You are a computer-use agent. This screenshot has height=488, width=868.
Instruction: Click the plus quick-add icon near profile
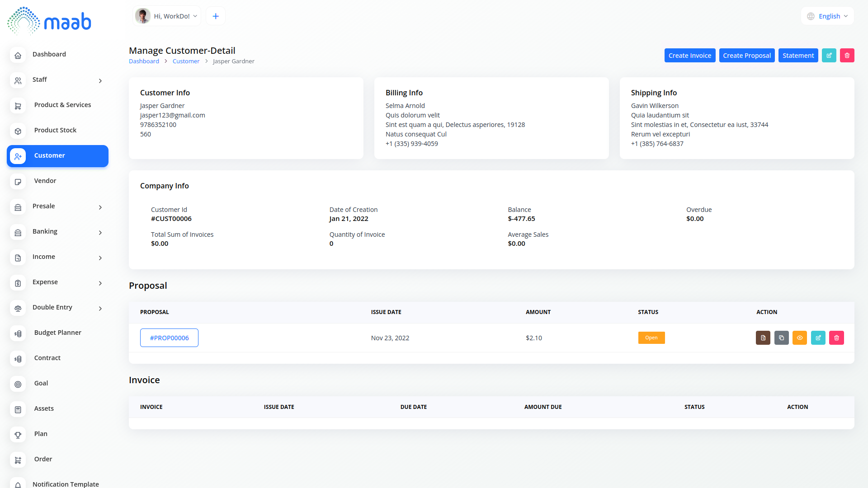pyautogui.click(x=216, y=16)
